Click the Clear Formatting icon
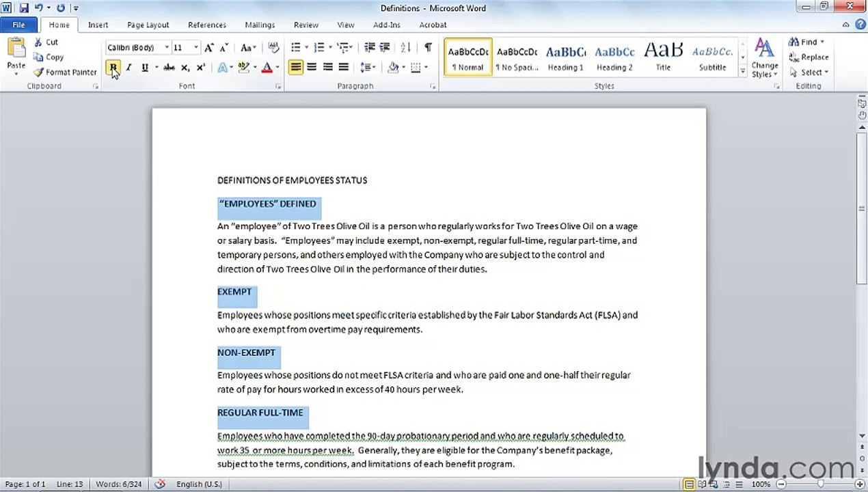 click(273, 47)
